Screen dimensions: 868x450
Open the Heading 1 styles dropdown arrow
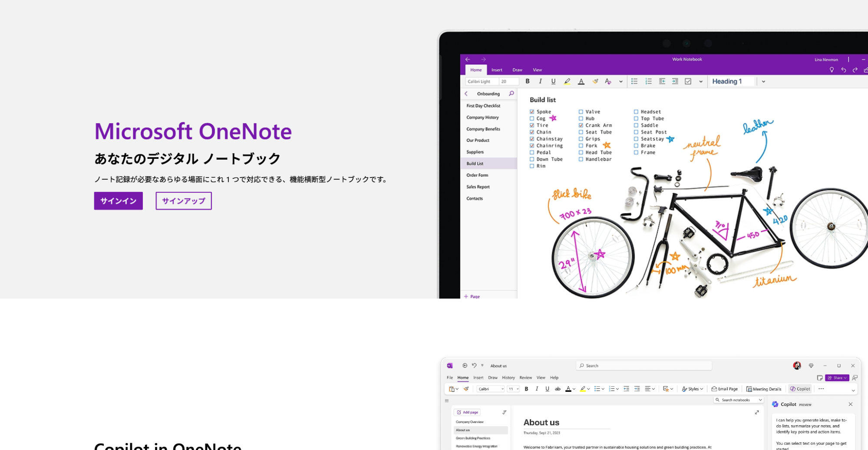pyautogui.click(x=763, y=82)
